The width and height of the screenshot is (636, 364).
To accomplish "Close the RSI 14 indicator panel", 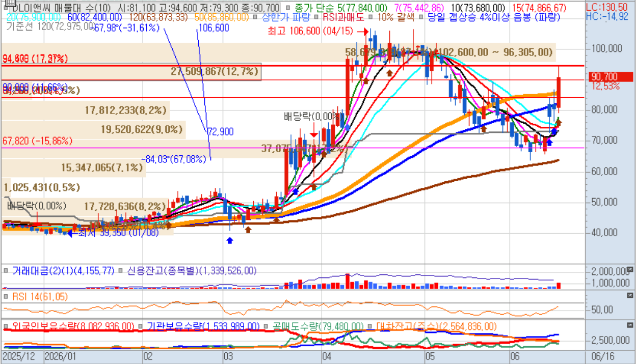I will (631, 295).
